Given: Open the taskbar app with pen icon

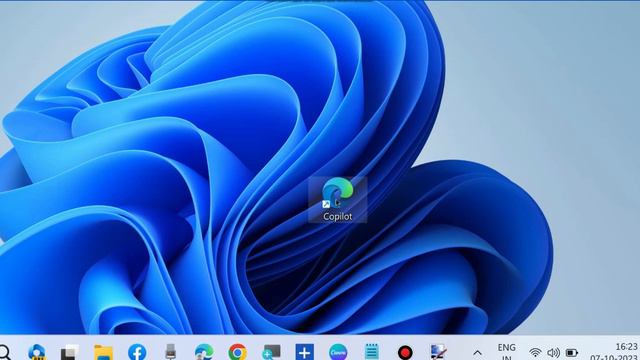Looking at the screenshot, I should tap(438, 352).
